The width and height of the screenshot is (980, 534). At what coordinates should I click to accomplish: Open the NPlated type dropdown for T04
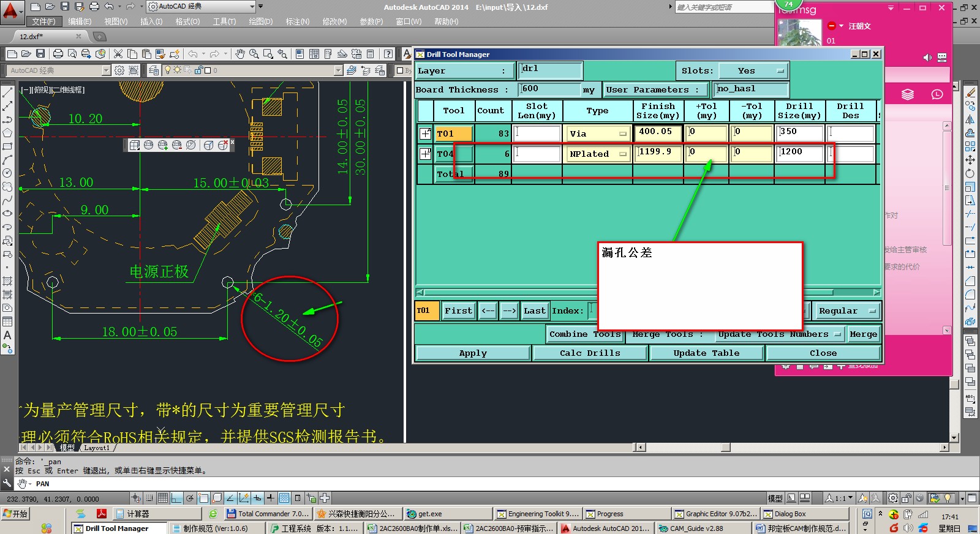point(598,154)
